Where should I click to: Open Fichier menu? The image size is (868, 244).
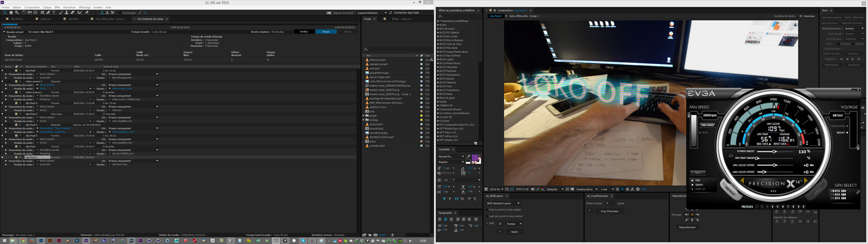[x=5, y=8]
